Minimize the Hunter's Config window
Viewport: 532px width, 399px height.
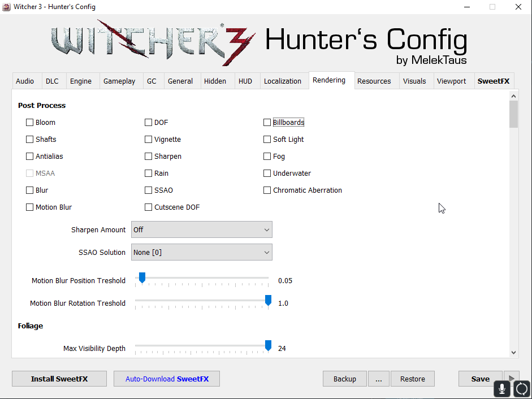467,7
